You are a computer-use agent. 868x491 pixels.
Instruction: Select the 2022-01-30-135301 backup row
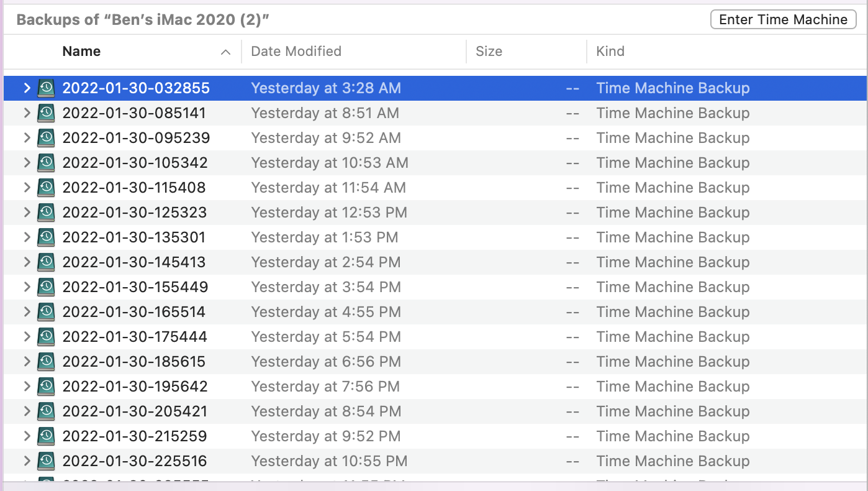pyautogui.click(x=133, y=237)
